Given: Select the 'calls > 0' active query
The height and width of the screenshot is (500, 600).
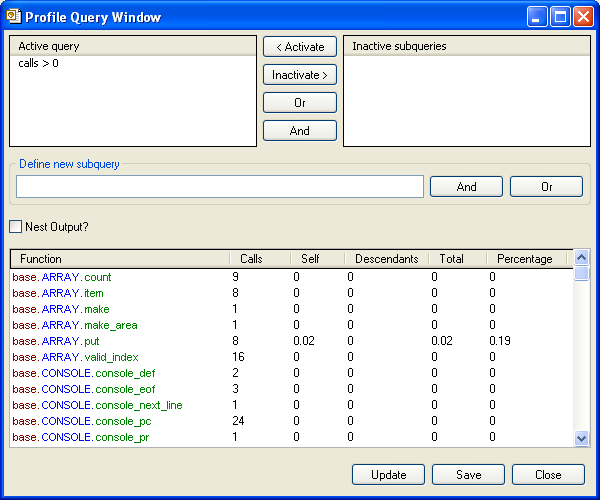Looking at the screenshot, I should click(x=38, y=64).
